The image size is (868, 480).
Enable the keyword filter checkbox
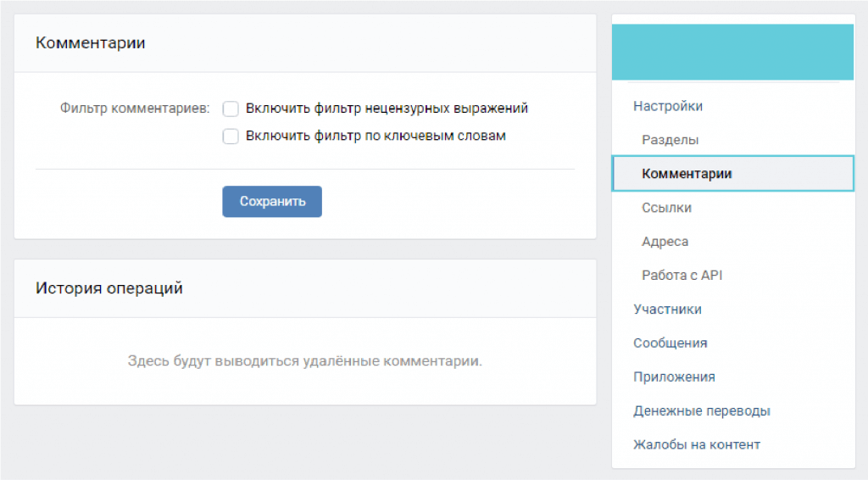point(231,137)
